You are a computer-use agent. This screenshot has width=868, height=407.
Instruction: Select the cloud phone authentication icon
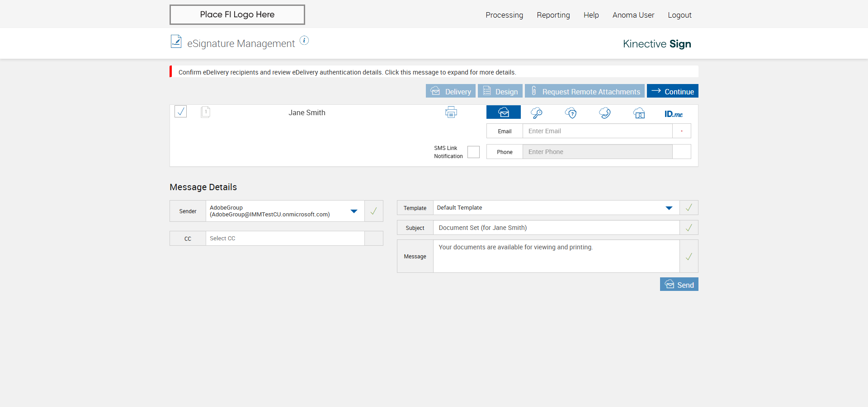coord(605,113)
